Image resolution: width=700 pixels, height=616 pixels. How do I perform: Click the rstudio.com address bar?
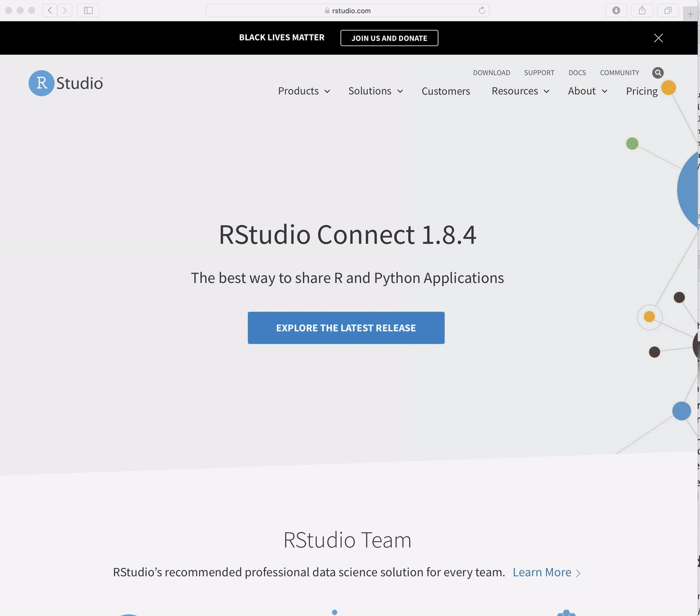tap(347, 10)
